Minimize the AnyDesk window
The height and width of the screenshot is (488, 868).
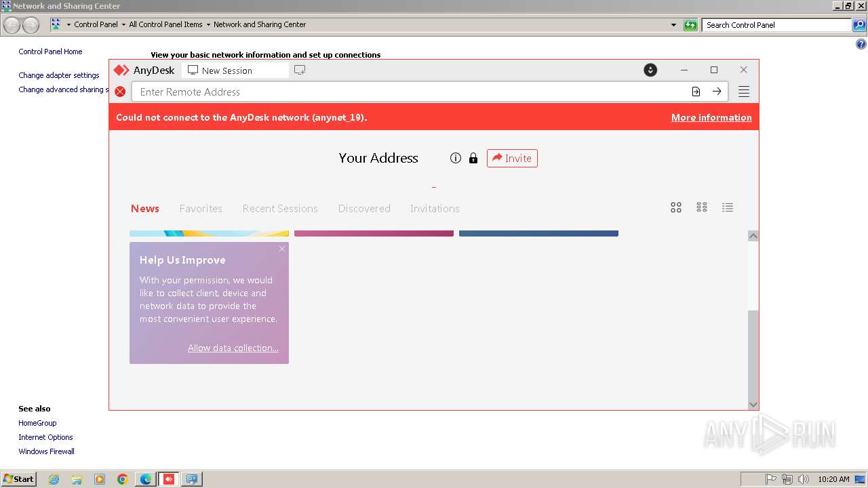[x=684, y=70]
